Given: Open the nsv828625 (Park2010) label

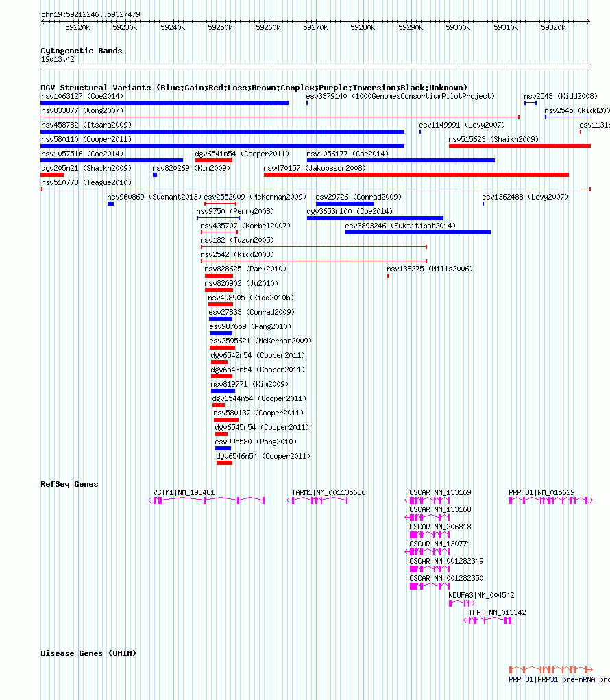Looking at the screenshot, I should point(245,269).
